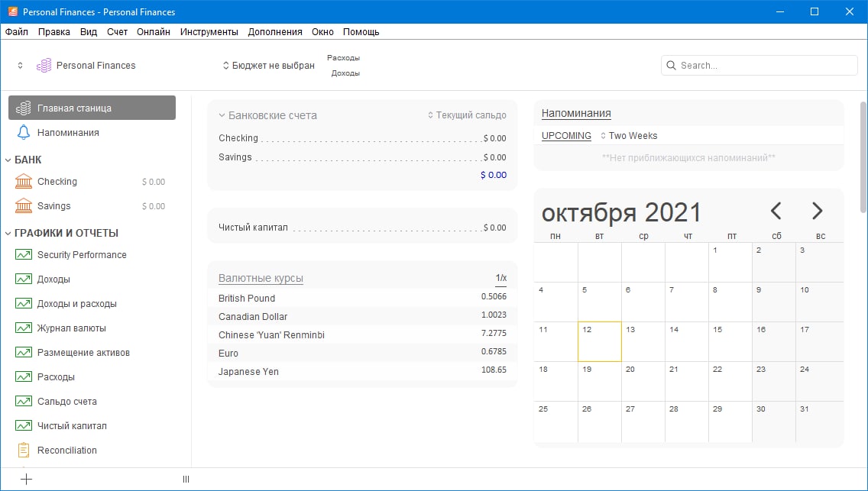
Task: Open the Дополнения menu
Action: 275,31
